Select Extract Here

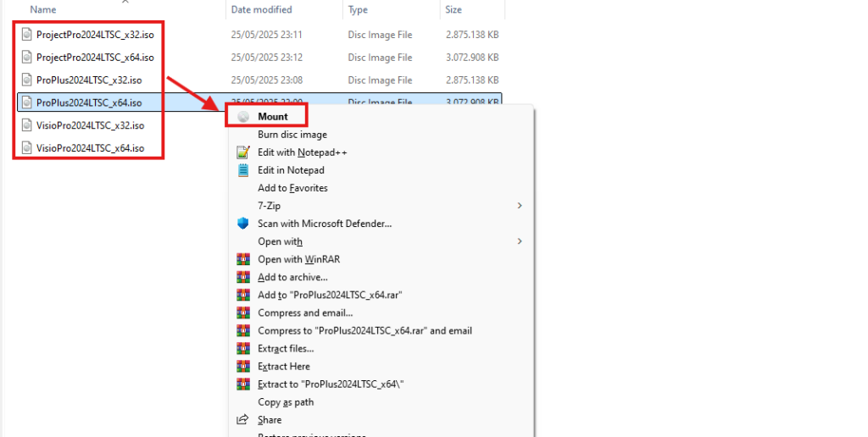pyautogui.click(x=284, y=366)
